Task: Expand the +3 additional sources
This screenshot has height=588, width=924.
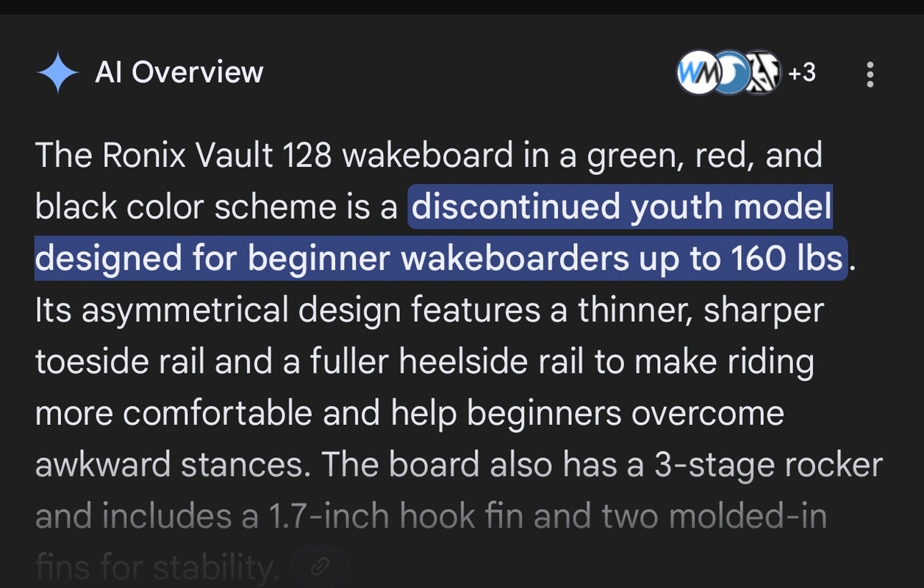Action: [x=802, y=73]
